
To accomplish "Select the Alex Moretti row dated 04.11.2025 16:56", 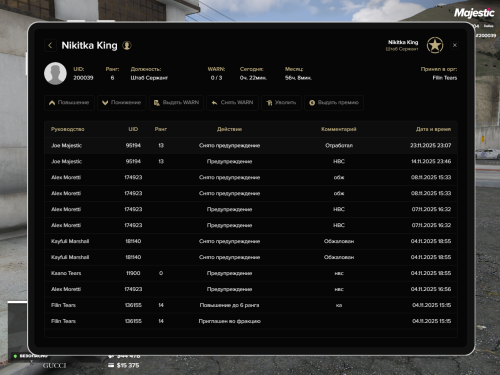I will point(251,289).
